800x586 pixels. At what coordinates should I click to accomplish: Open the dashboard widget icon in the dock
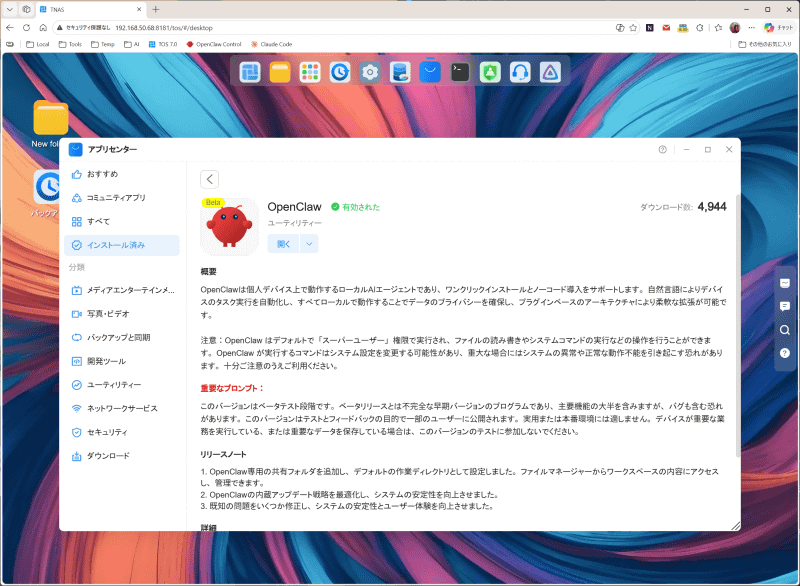[250, 72]
